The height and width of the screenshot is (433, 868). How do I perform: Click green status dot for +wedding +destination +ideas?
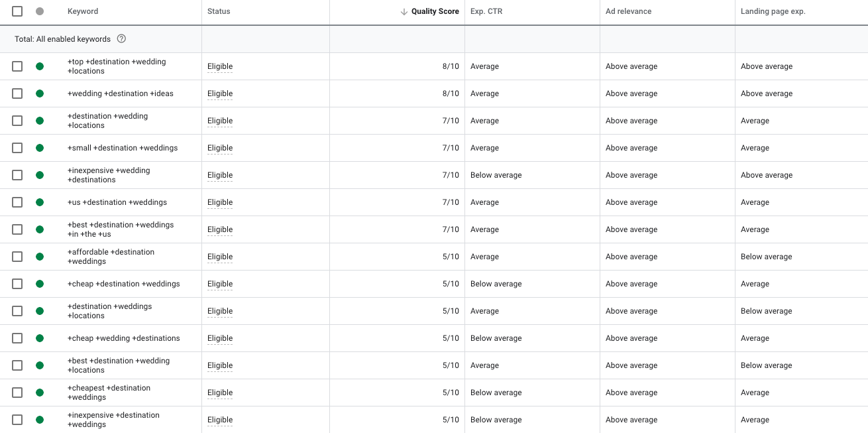coord(40,93)
